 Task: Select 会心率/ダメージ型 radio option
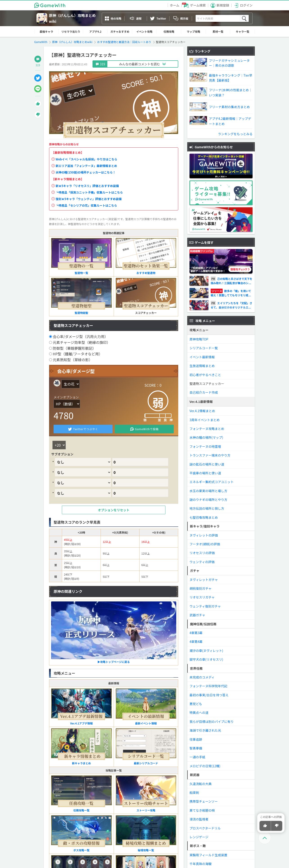coord(50,336)
